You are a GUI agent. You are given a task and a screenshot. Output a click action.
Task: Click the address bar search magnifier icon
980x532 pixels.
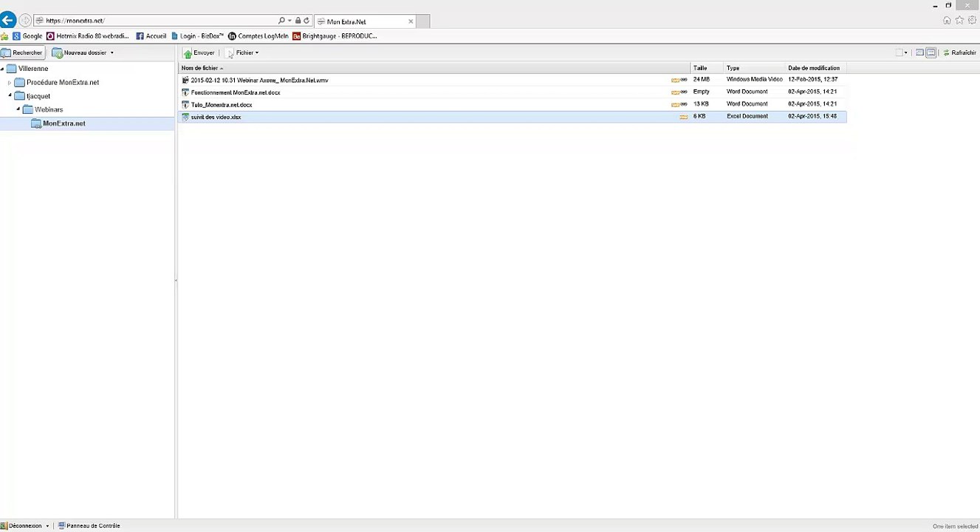tap(281, 21)
